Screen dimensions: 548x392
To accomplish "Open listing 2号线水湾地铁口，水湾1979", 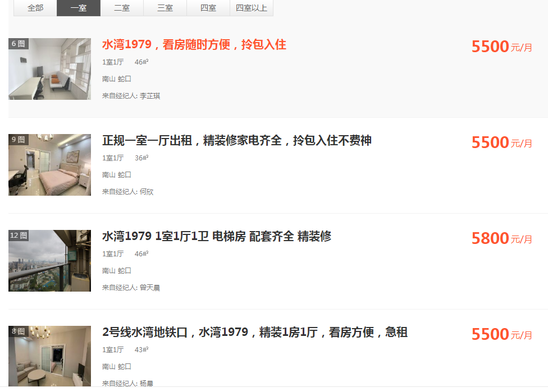I will [255, 332].
